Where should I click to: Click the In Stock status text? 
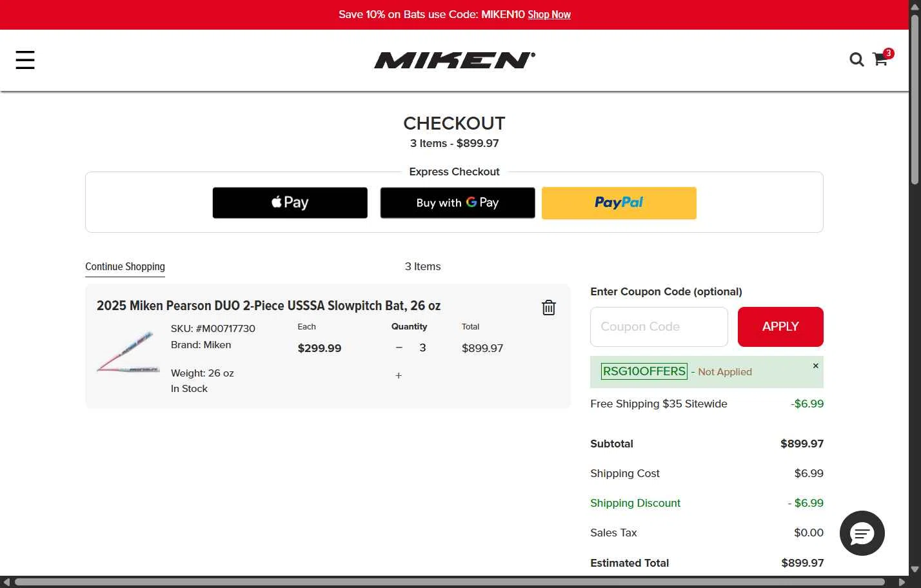point(189,389)
